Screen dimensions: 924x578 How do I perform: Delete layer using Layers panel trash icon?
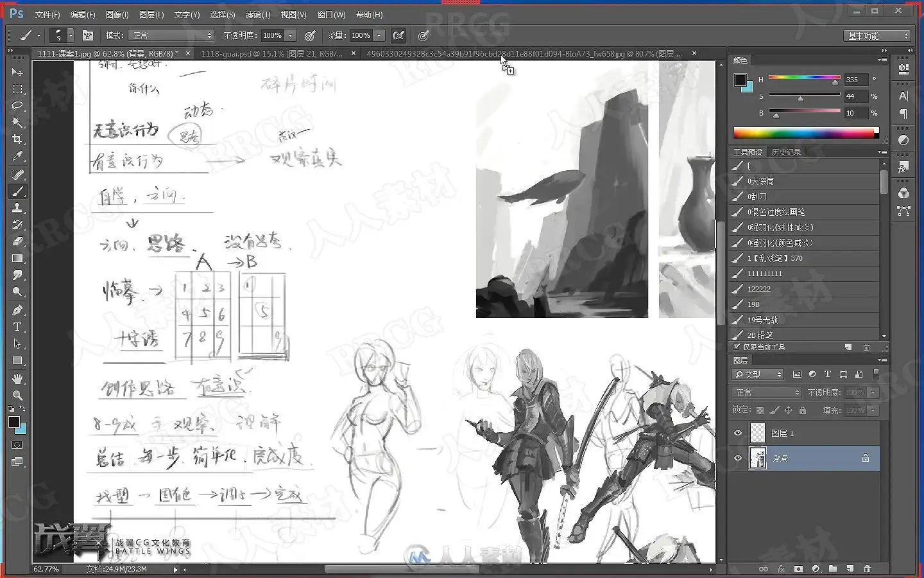pyautogui.click(x=867, y=569)
